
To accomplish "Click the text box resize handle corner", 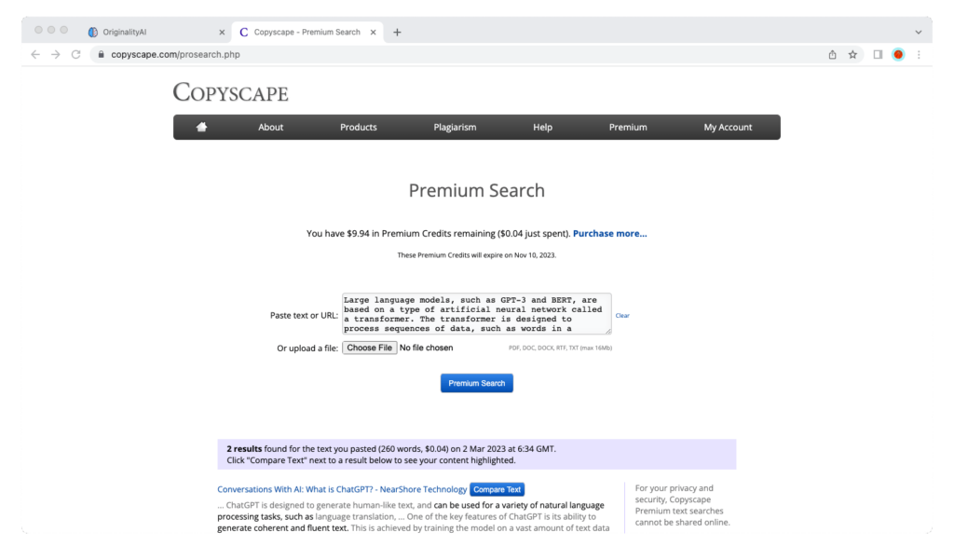I will 607,331.
